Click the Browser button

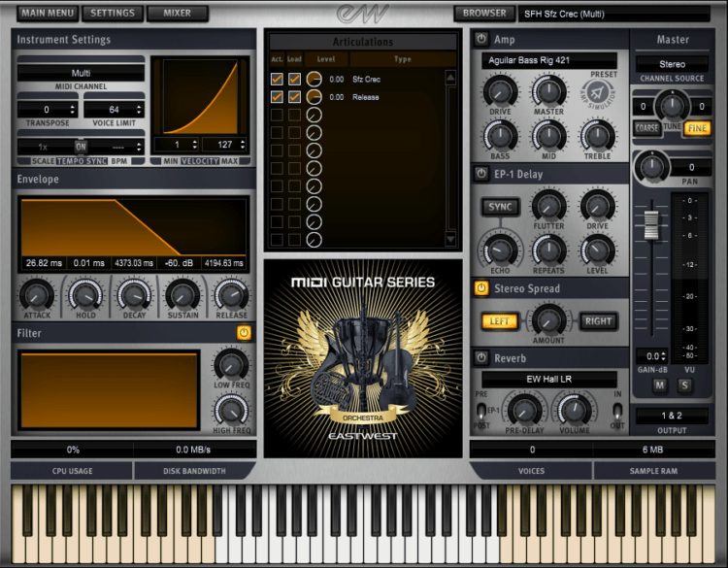click(483, 14)
